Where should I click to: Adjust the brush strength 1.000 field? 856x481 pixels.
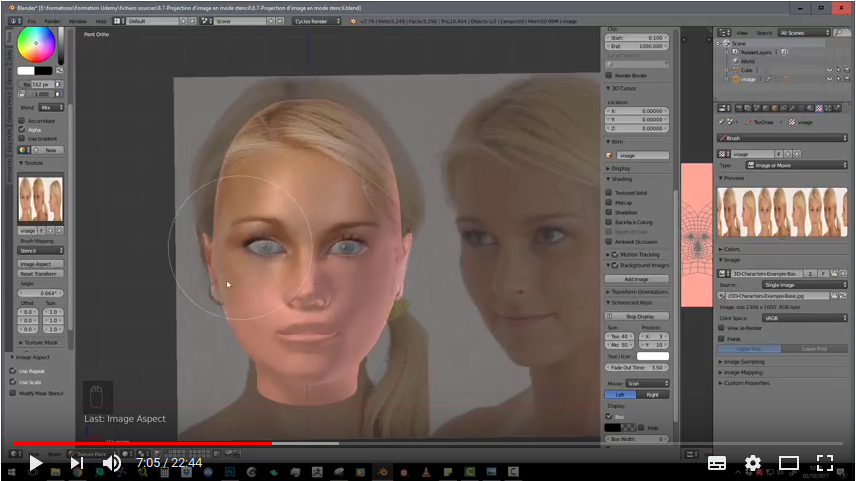pos(41,94)
